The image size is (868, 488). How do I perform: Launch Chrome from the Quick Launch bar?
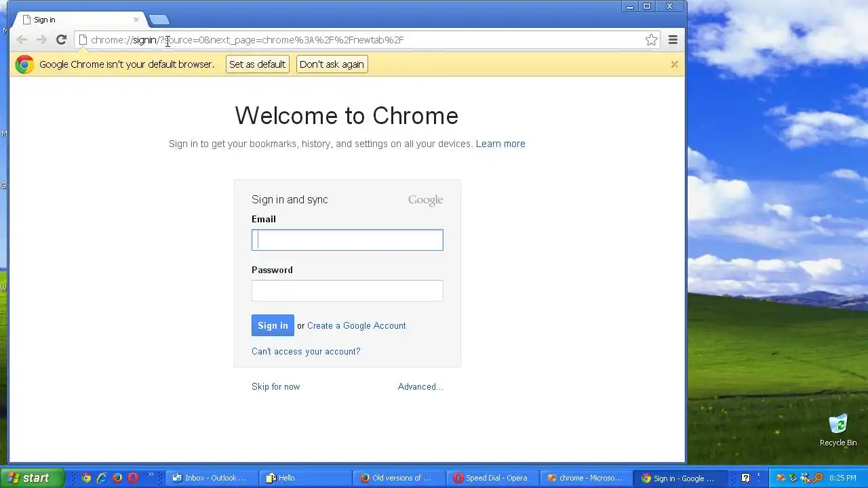pos(86,478)
